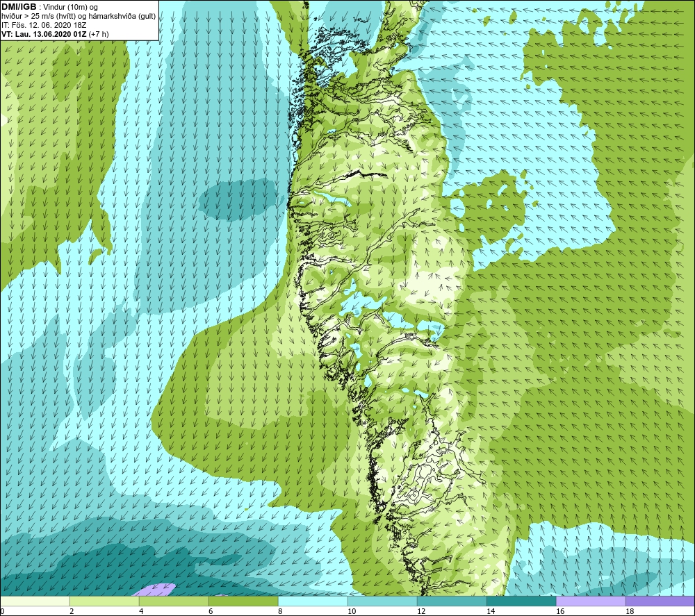Screen dimensions: 695x616
Task: Click the legend value '2'
Action: 72,611
